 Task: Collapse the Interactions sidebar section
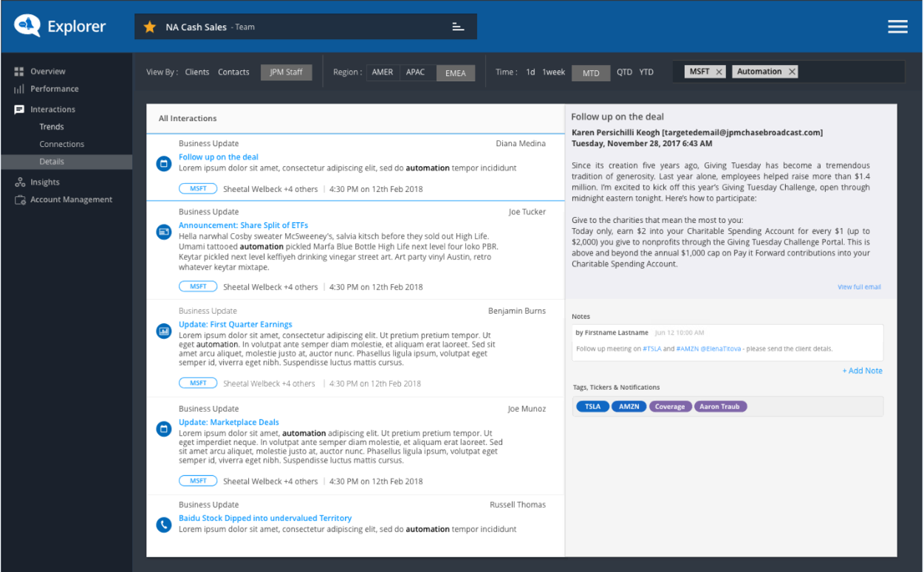click(x=53, y=109)
